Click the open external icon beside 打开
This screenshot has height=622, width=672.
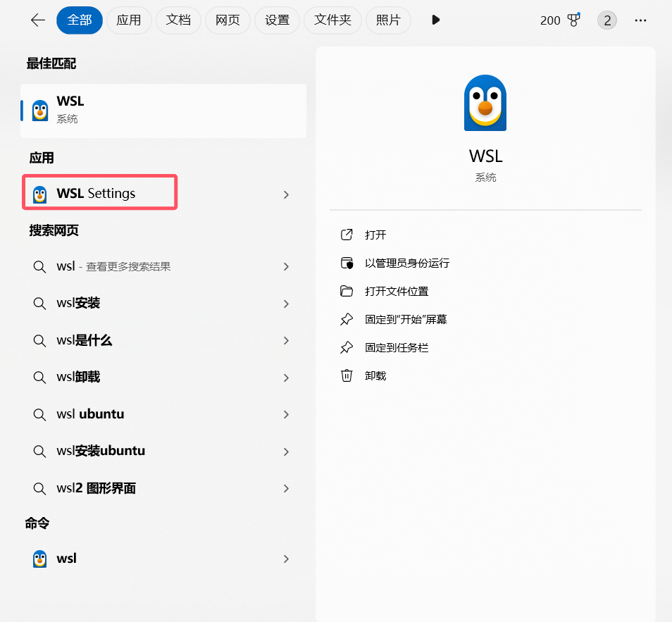tap(347, 235)
